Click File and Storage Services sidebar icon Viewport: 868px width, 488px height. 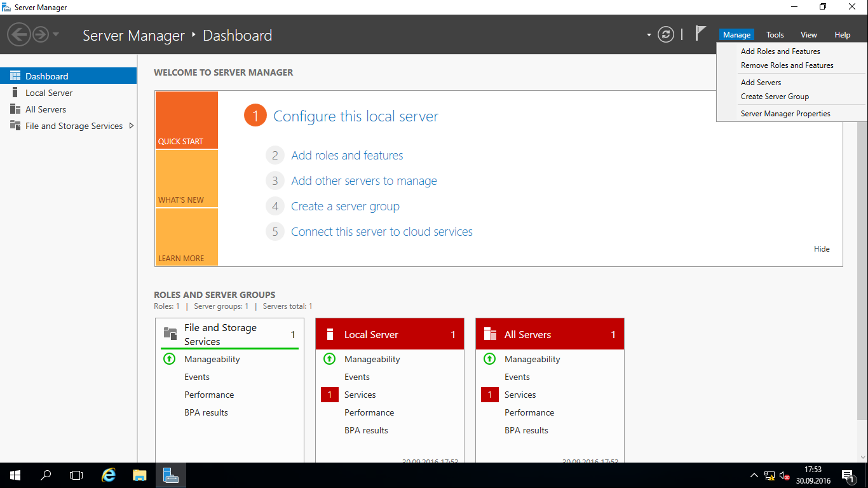15,126
